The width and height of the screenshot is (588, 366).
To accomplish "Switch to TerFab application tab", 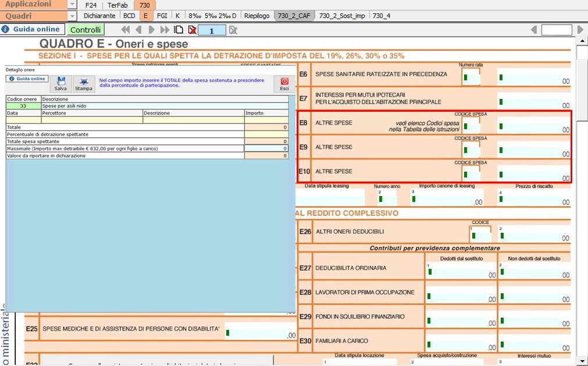I will pos(117,5).
